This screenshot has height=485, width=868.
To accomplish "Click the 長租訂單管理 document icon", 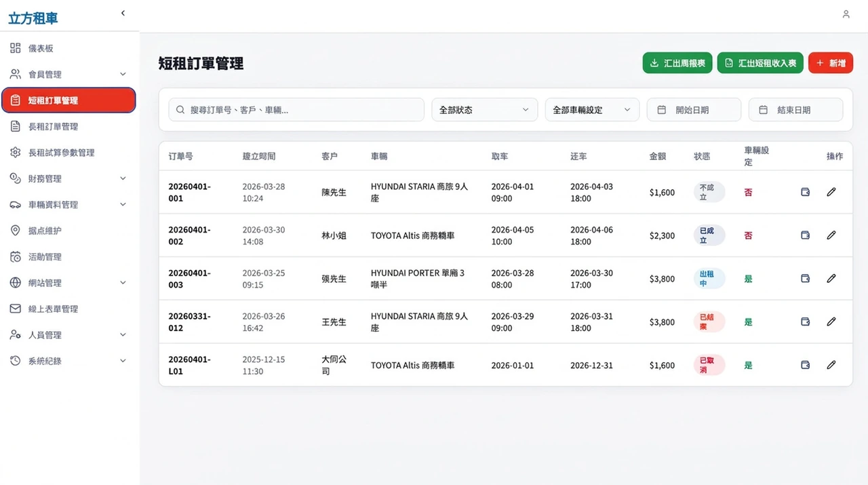I will click(x=15, y=126).
